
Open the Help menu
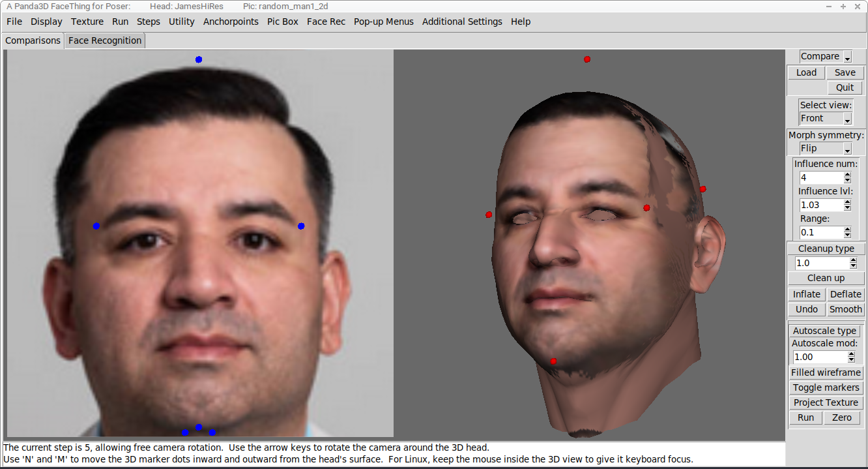pos(521,22)
